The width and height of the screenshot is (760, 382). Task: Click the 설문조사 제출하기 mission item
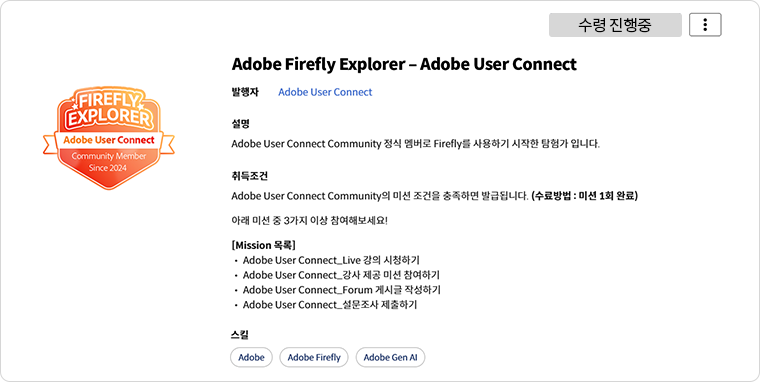[x=330, y=305]
